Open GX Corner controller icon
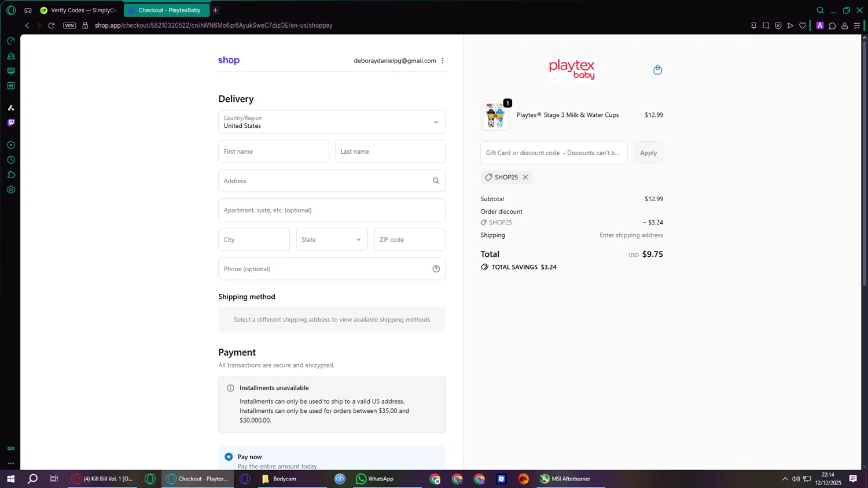 [x=28, y=10]
